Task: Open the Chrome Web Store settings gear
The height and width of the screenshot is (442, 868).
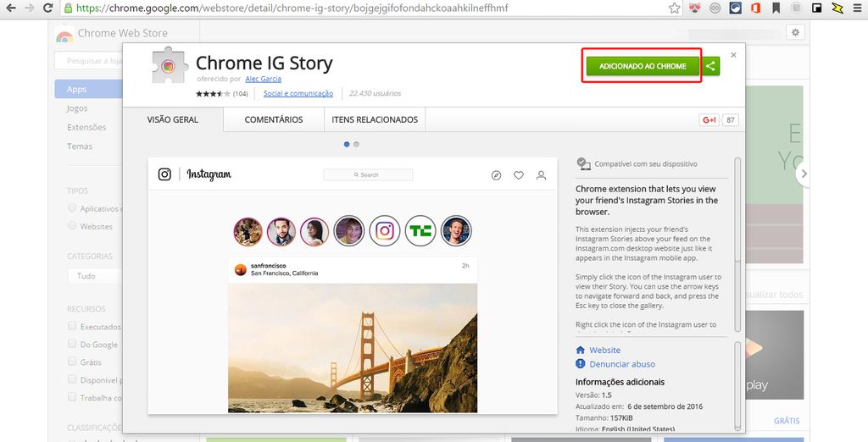Action: coord(795,32)
